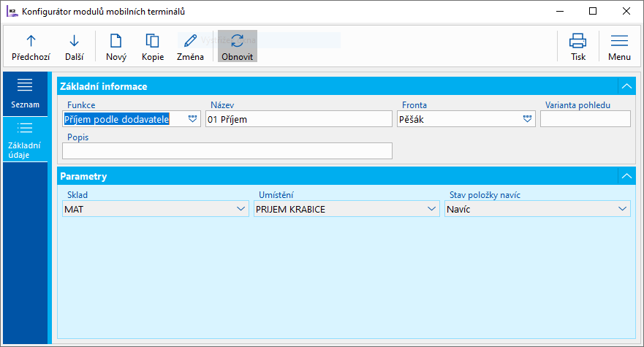Open the Fronta lookup dropdown arrow
644x347 pixels.
pyautogui.click(x=527, y=119)
